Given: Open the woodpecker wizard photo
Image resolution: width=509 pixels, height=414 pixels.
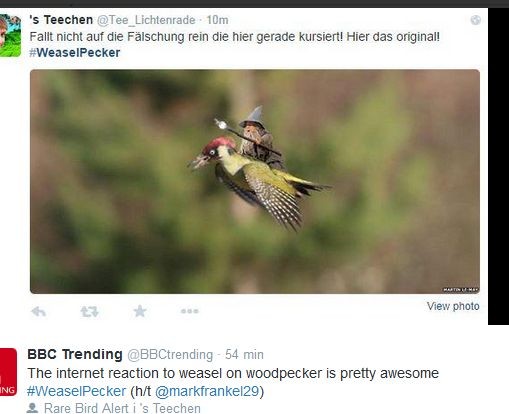Looking at the screenshot, I should tap(255, 181).
